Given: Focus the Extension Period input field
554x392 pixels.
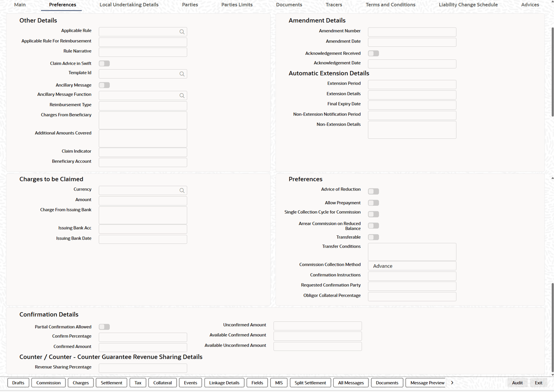Looking at the screenshot, I should (412, 84).
